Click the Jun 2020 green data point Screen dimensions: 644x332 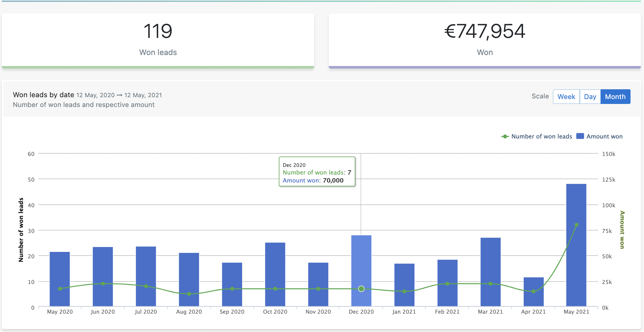coord(103,284)
